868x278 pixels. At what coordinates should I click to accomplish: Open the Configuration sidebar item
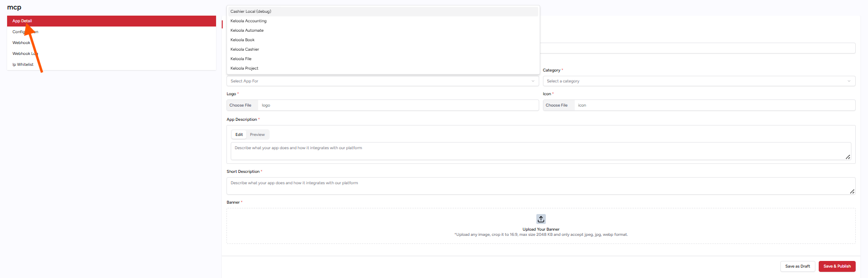[111, 32]
